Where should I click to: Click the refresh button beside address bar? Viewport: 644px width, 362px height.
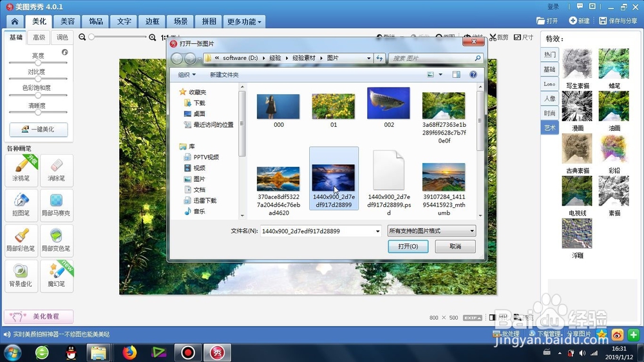click(x=379, y=59)
